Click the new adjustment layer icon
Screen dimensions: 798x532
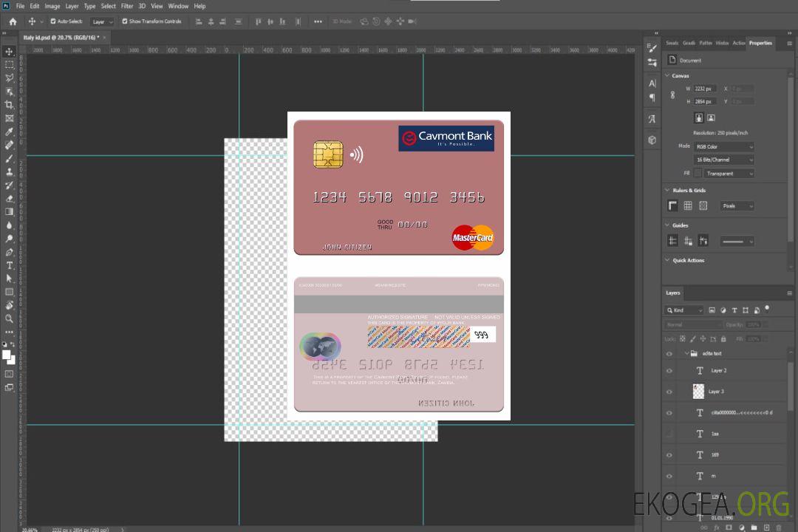[x=742, y=528]
